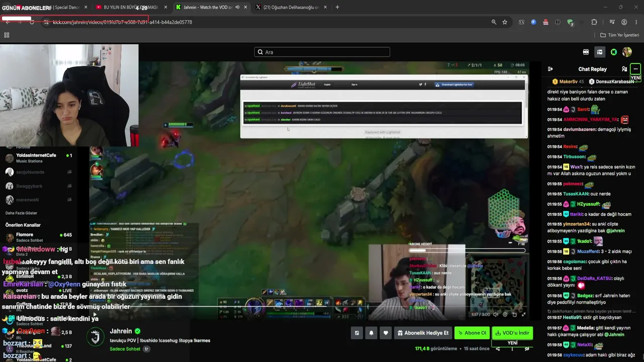Follow Jahrein with the heart button
The height and width of the screenshot is (362, 644).
(386, 333)
